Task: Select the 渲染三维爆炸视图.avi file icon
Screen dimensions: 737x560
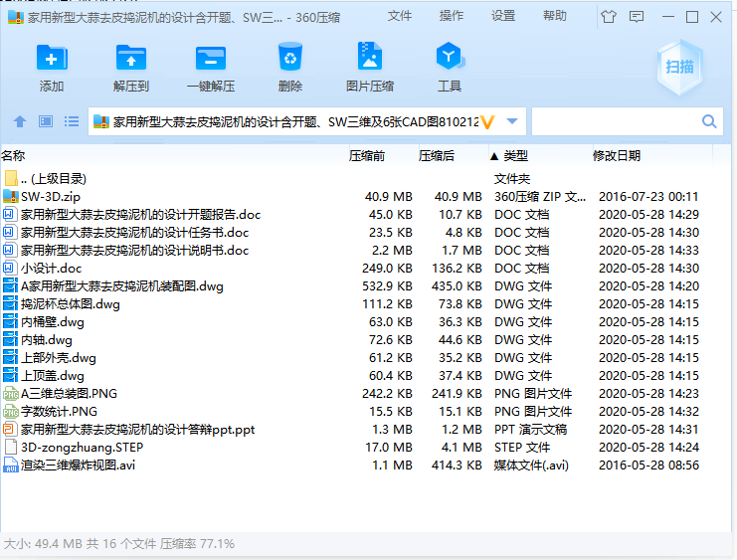Action: click(x=10, y=465)
